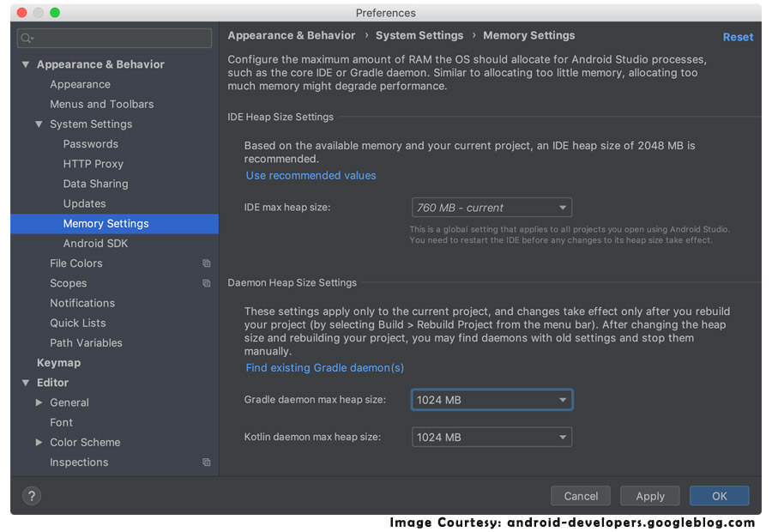Open the Gradle daemon max heap size dropdown
This screenshot has height=532, width=772.
(x=492, y=400)
